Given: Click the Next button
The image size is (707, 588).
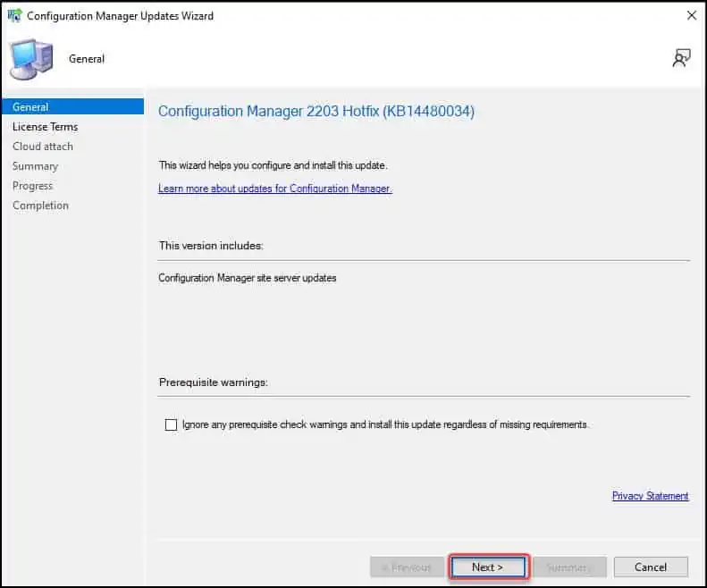Looking at the screenshot, I should click(x=488, y=567).
